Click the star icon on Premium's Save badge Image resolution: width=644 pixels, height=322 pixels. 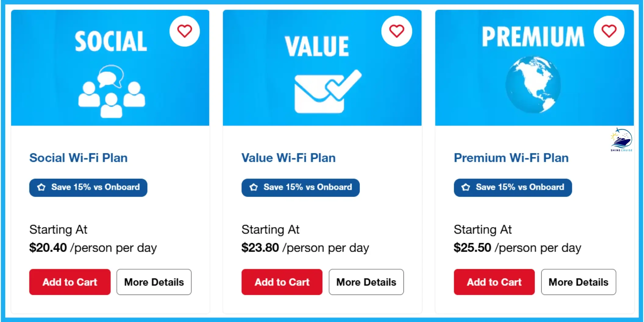466,187
